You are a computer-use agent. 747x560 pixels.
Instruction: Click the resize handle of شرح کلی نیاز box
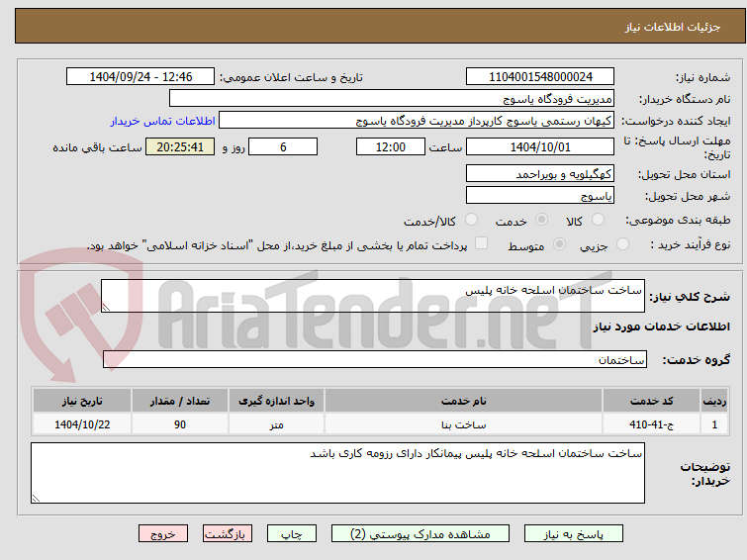tap(106, 308)
